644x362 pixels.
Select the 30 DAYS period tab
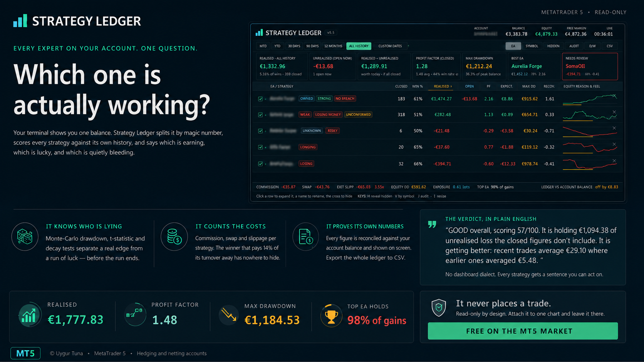pyautogui.click(x=294, y=46)
